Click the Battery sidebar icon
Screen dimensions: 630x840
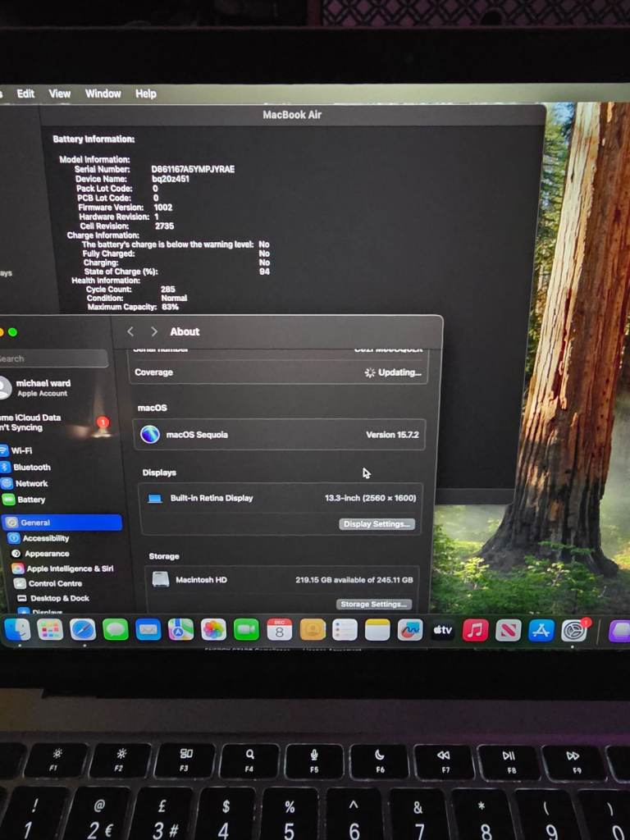8,500
